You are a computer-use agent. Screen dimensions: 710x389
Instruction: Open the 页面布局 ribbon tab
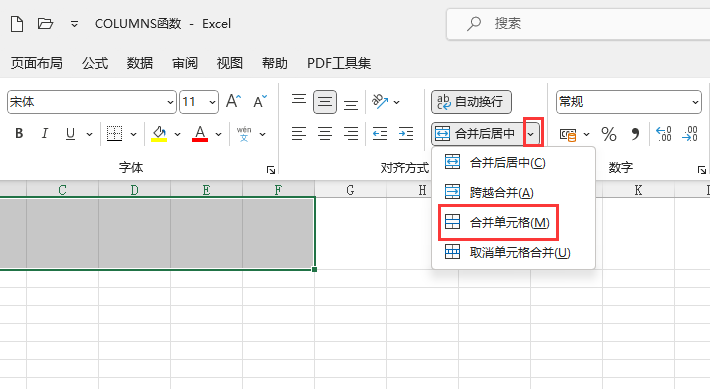click(37, 63)
